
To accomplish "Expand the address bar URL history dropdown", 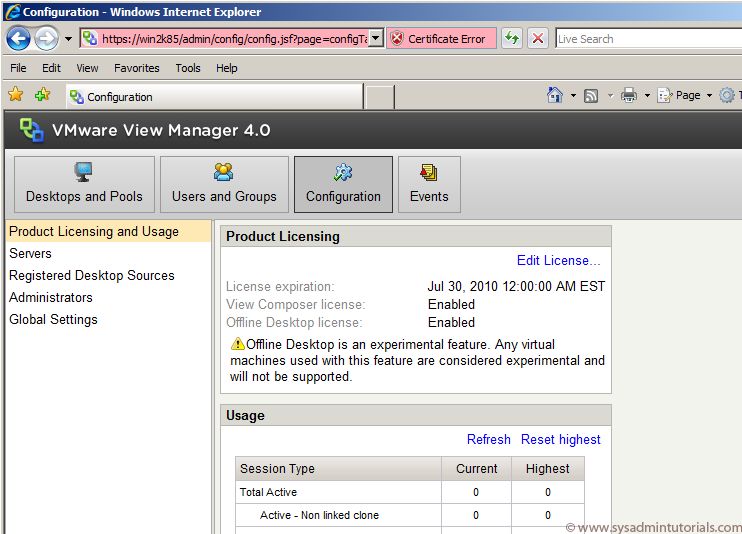I will [x=376, y=38].
